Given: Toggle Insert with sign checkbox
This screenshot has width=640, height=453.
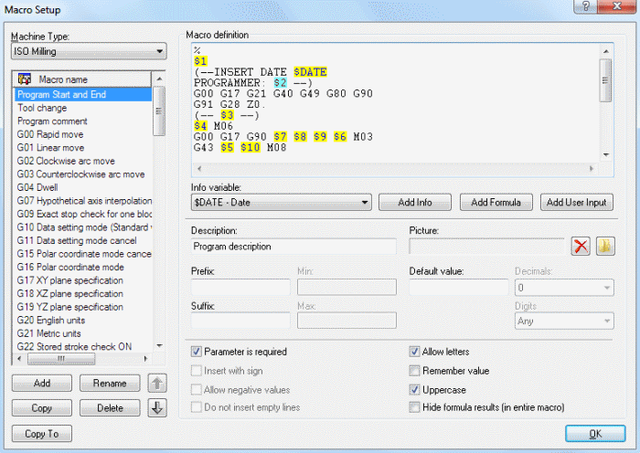Looking at the screenshot, I should pos(196,371).
